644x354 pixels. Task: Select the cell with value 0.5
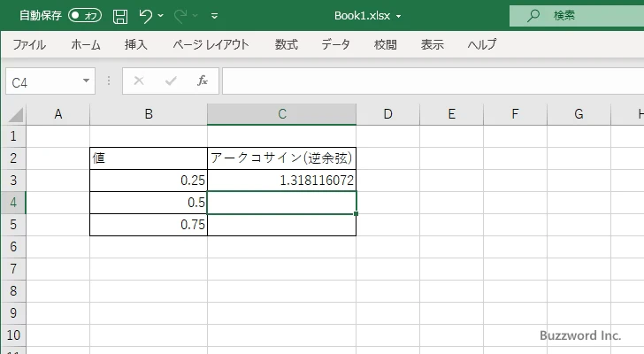pos(149,203)
